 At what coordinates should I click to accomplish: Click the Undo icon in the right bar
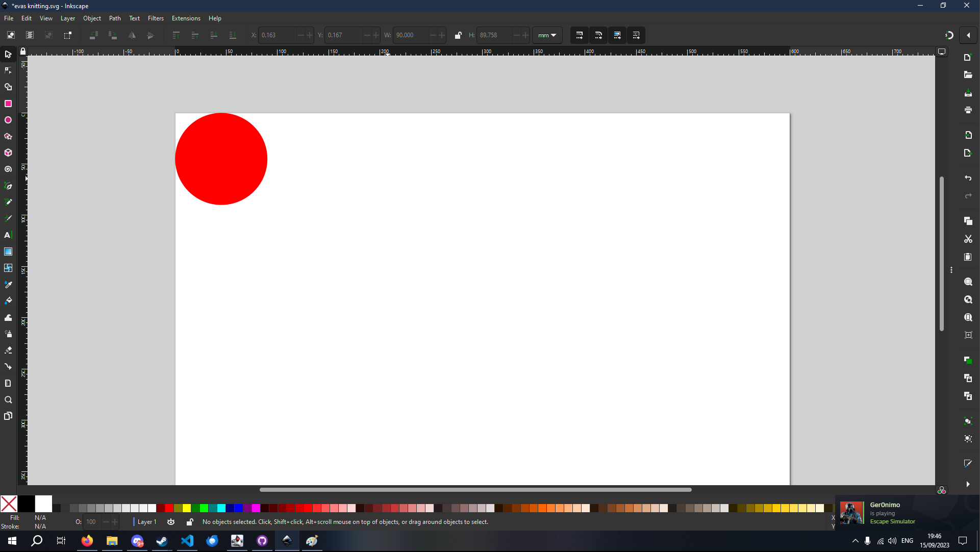pyautogui.click(x=968, y=178)
